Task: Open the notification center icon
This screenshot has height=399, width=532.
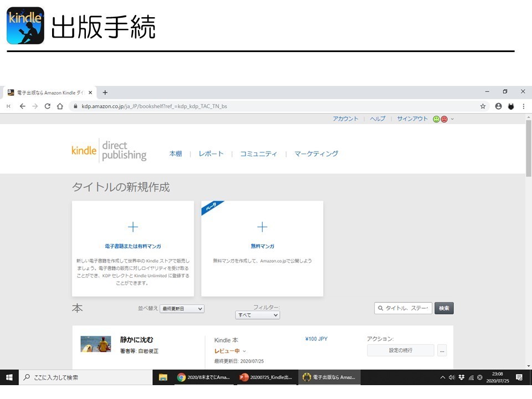Action: 519,377
